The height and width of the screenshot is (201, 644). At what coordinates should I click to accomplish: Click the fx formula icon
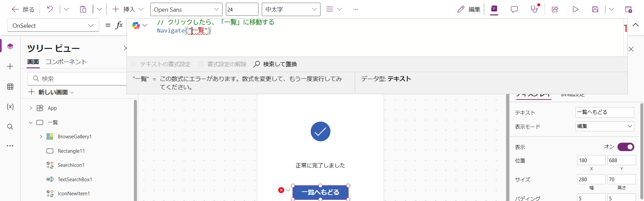[x=119, y=25]
